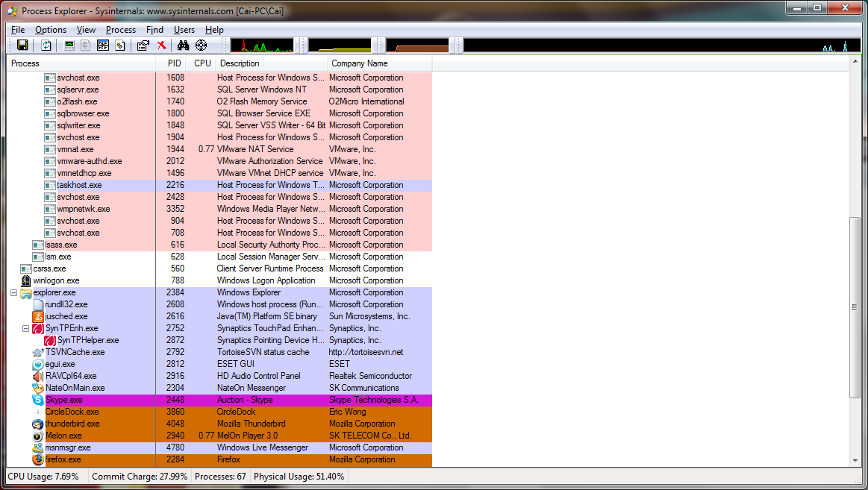Click the Save floppy disk toolbar icon
The height and width of the screenshot is (490, 868).
pyautogui.click(x=22, y=45)
